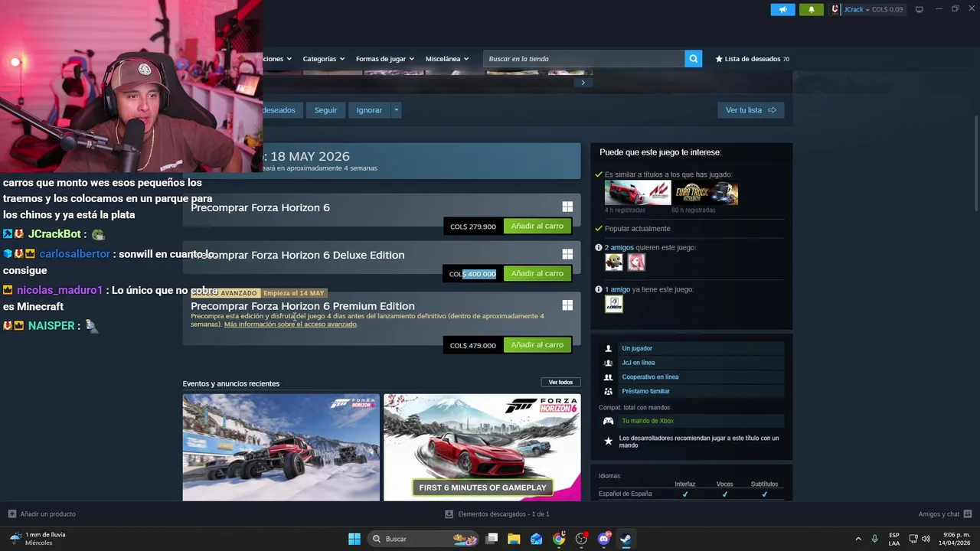Click the Xbox controller icon
The height and width of the screenshot is (551, 980).
point(608,421)
